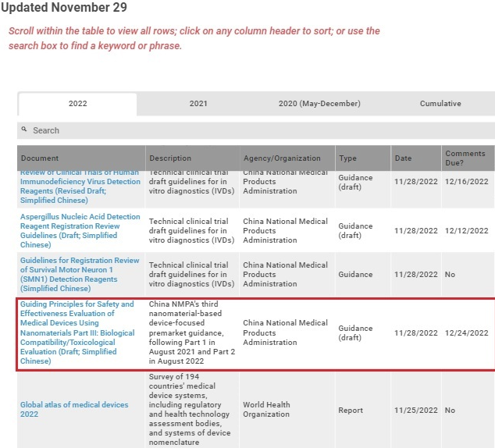Sort by Date column header
The image size is (495, 448).
(x=416, y=158)
